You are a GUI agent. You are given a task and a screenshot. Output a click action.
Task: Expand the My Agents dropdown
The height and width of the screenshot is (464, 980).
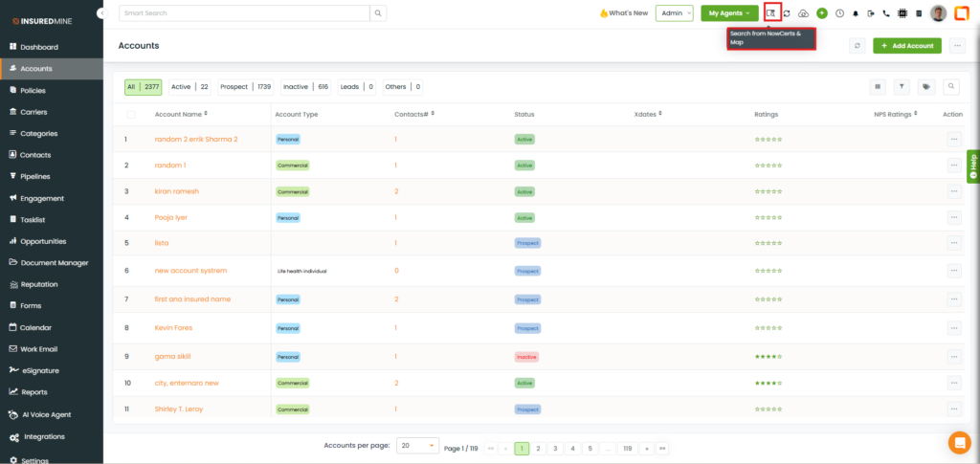click(729, 13)
